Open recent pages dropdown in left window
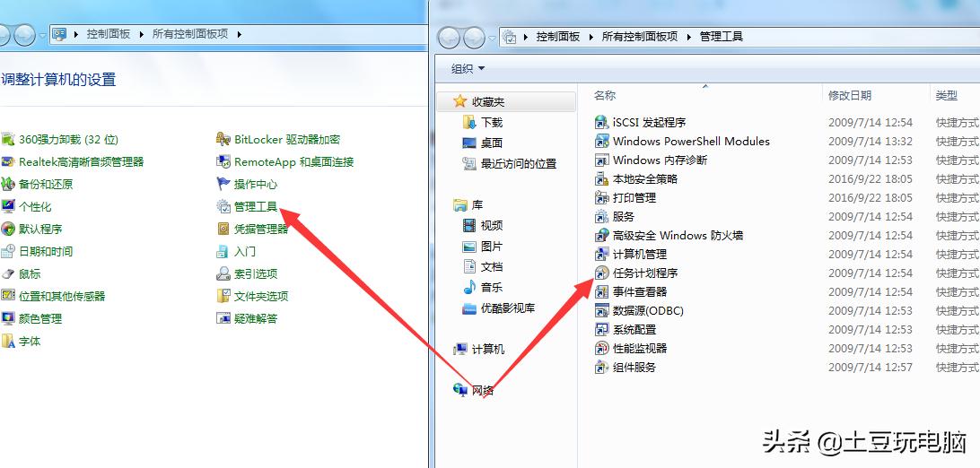 tap(43, 35)
